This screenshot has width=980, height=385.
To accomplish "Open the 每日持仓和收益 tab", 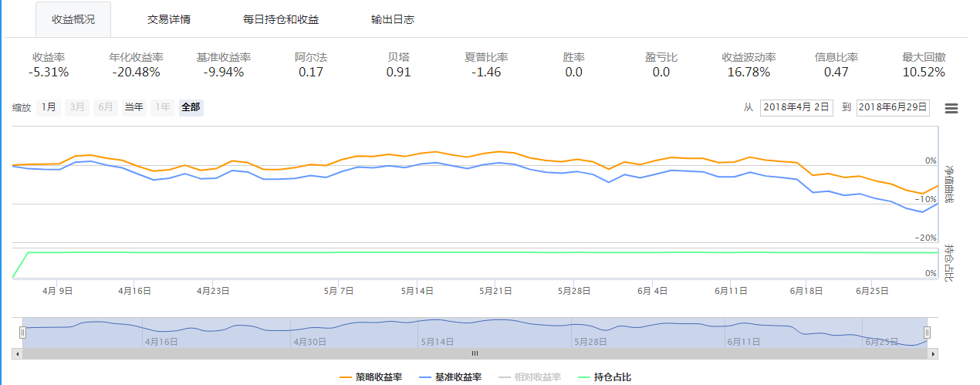I will coord(281,19).
